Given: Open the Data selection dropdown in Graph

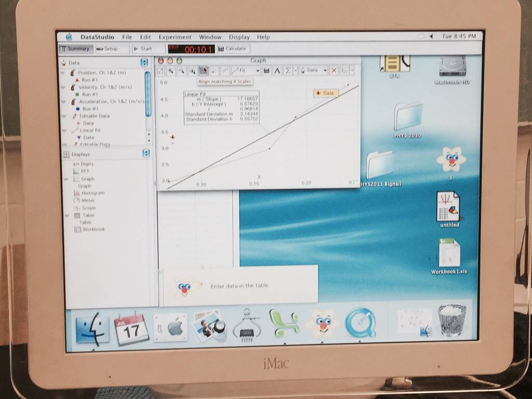Looking at the screenshot, I should point(313,71).
